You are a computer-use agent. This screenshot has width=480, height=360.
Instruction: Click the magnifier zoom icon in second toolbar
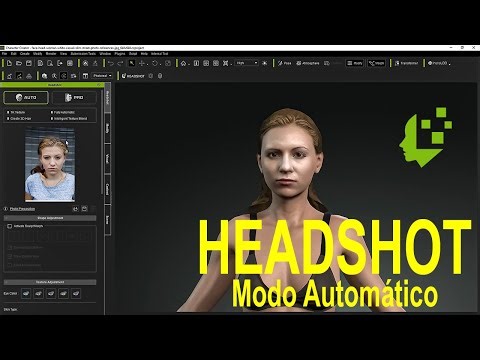click(54, 76)
